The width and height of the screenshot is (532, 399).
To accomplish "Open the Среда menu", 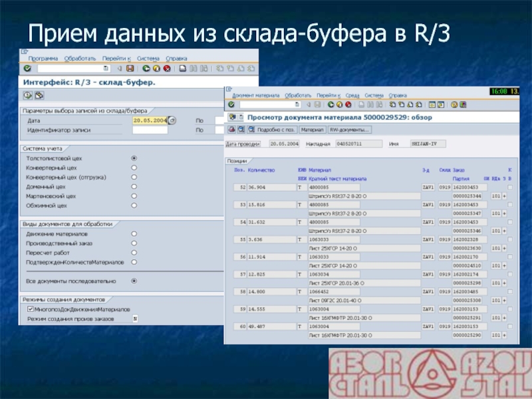I will (x=352, y=95).
